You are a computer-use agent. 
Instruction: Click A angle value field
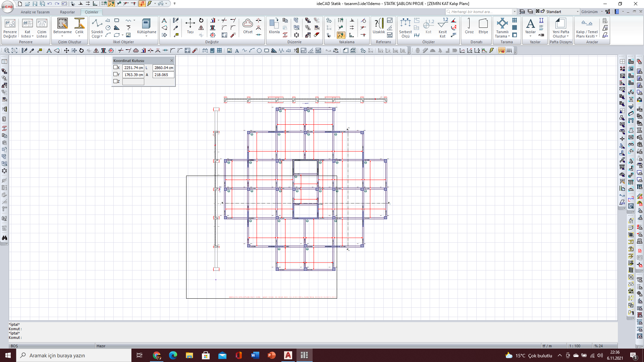(163, 75)
